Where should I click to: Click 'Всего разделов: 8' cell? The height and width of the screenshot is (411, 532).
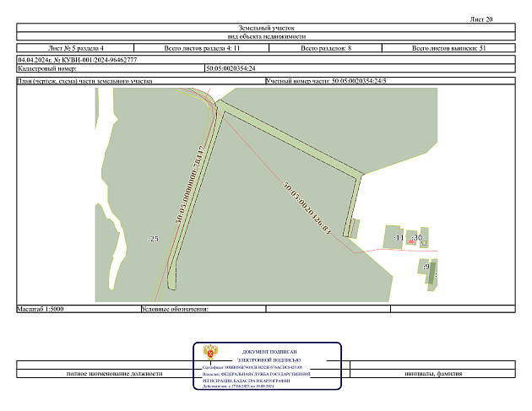click(326, 49)
